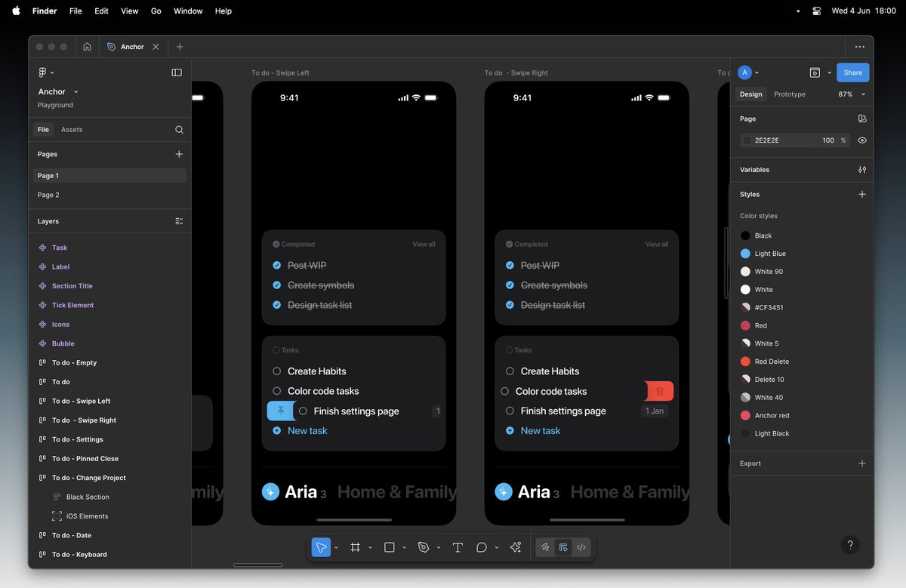Screen dimensions: 906x588
Task: Open the Figma main menu icon
Action: click(x=43, y=72)
